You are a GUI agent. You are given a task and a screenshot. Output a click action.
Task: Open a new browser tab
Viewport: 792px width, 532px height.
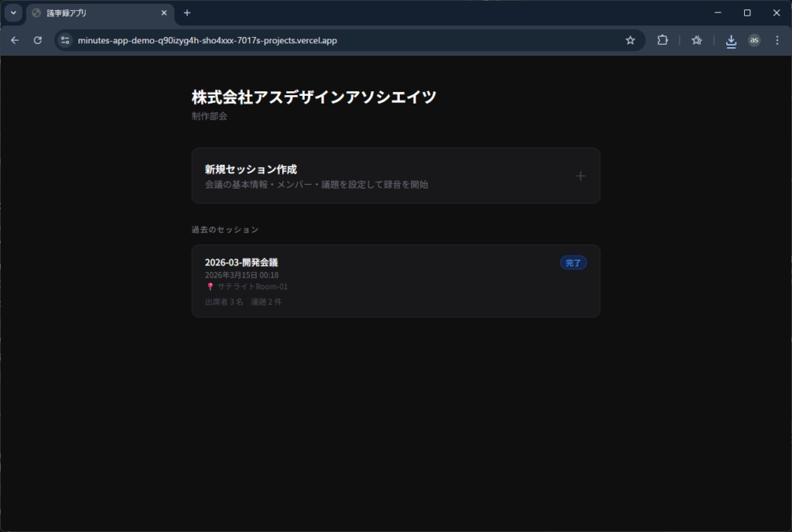click(187, 13)
